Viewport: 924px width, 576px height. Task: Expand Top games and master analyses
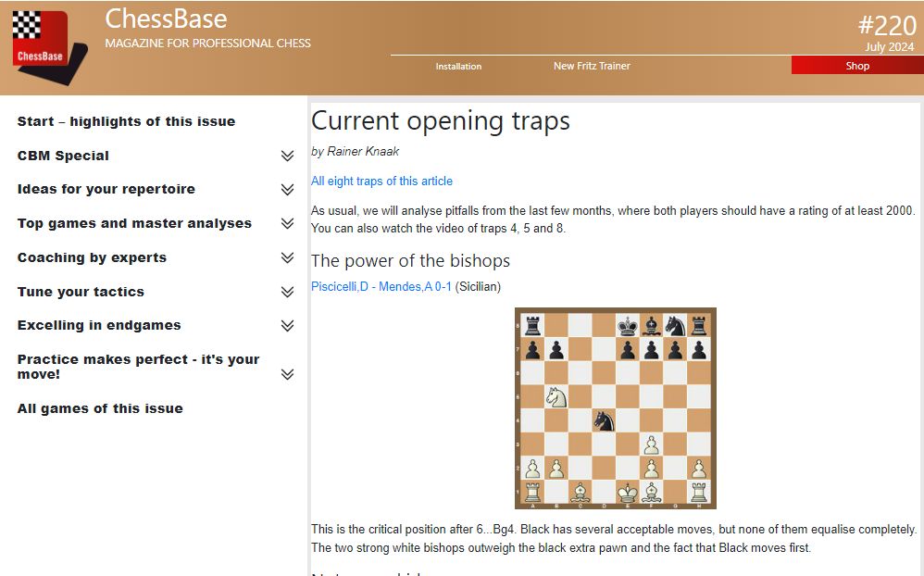[x=287, y=224]
